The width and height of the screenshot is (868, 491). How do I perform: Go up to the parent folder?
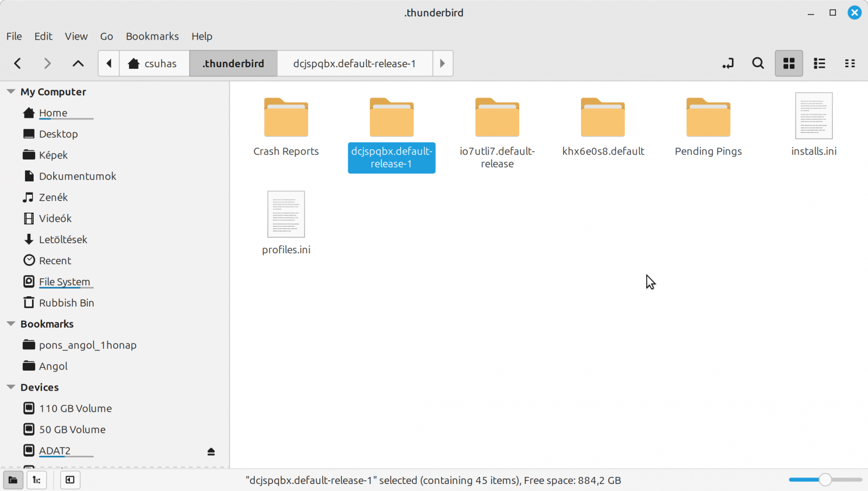[x=78, y=63]
